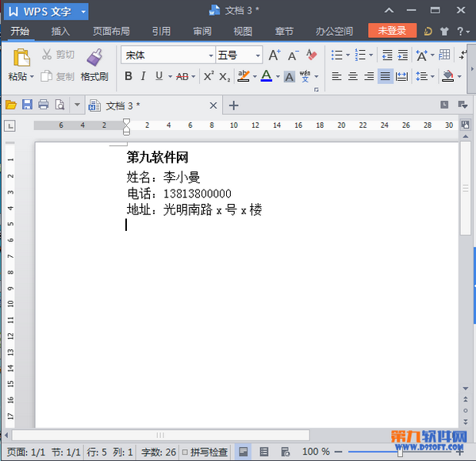The height and width of the screenshot is (461, 476).
Task: Select center text alignment icon
Action: [x=351, y=76]
